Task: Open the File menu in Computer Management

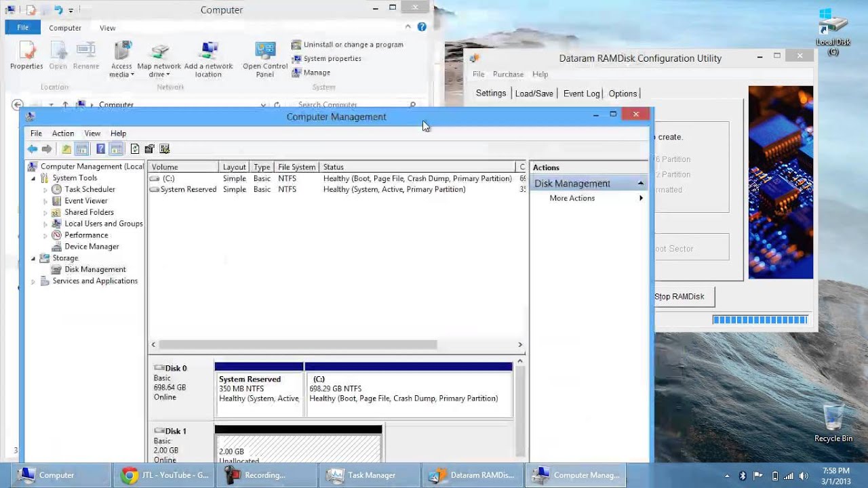Action: tap(36, 134)
